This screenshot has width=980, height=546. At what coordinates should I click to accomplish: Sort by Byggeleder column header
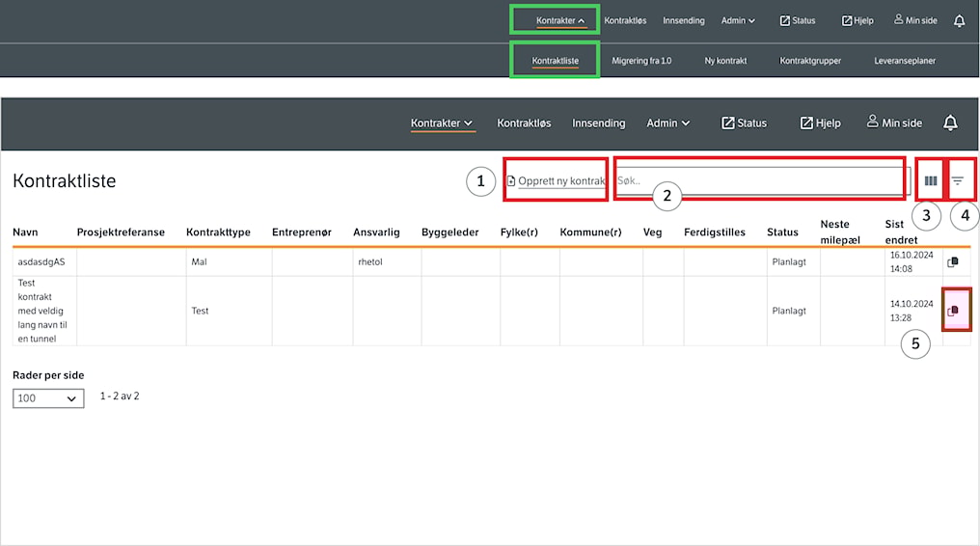[x=450, y=232]
